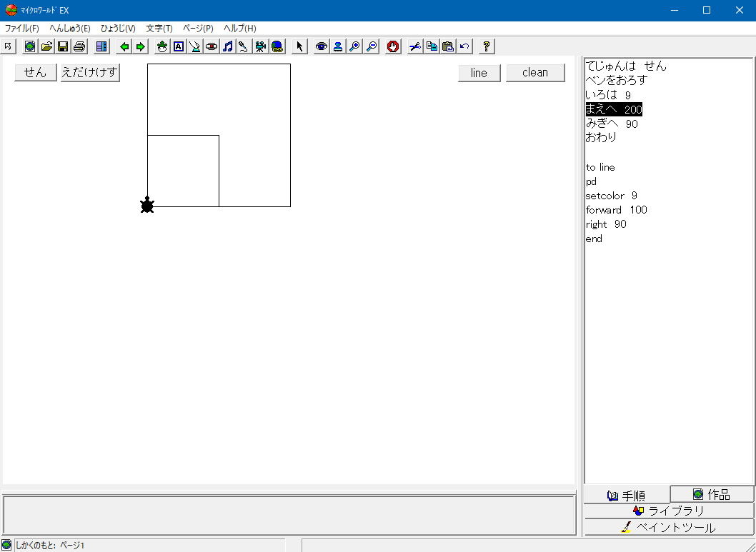Click the てじゅんは せん line
The height and width of the screenshot is (552, 756).
[626, 66]
